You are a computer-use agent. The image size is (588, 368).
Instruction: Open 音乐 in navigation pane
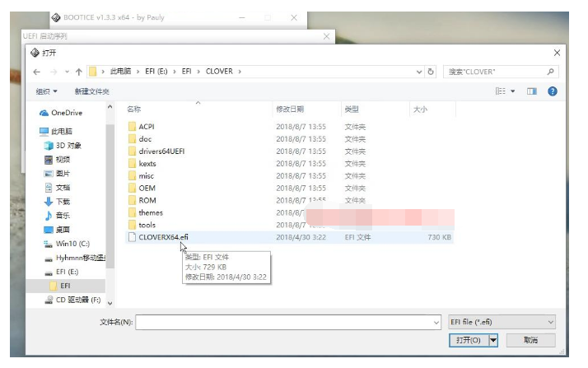tap(57, 216)
